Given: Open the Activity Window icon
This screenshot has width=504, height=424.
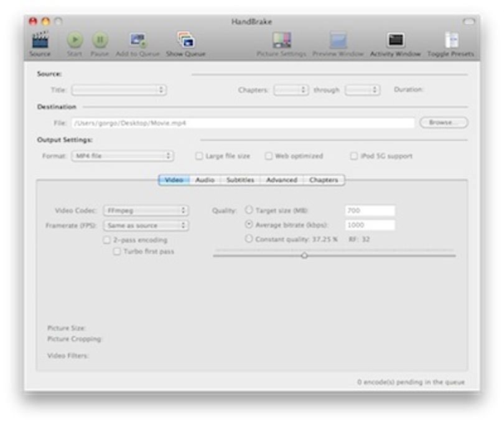Looking at the screenshot, I should [x=395, y=40].
